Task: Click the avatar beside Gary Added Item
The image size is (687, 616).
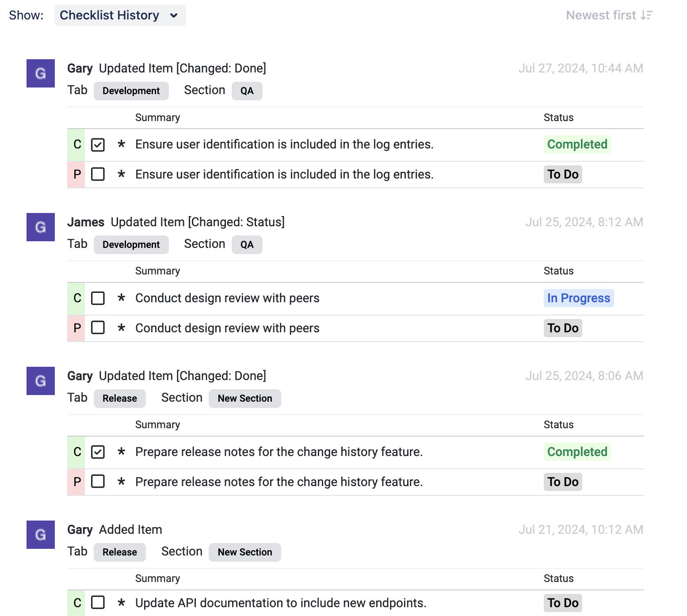Action: (41, 535)
